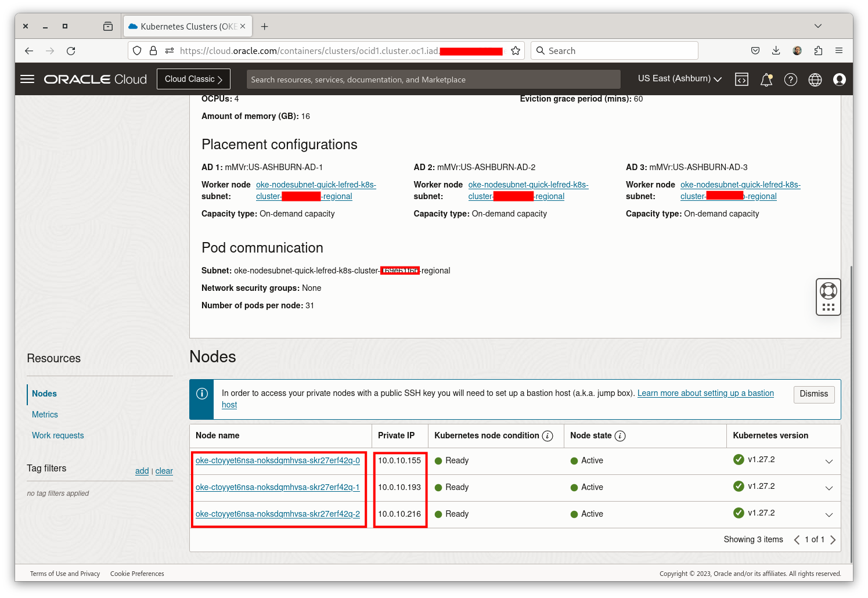868x598 pixels.
Task: Click the info icon beside Node state
Action: [x=620, y=436]
